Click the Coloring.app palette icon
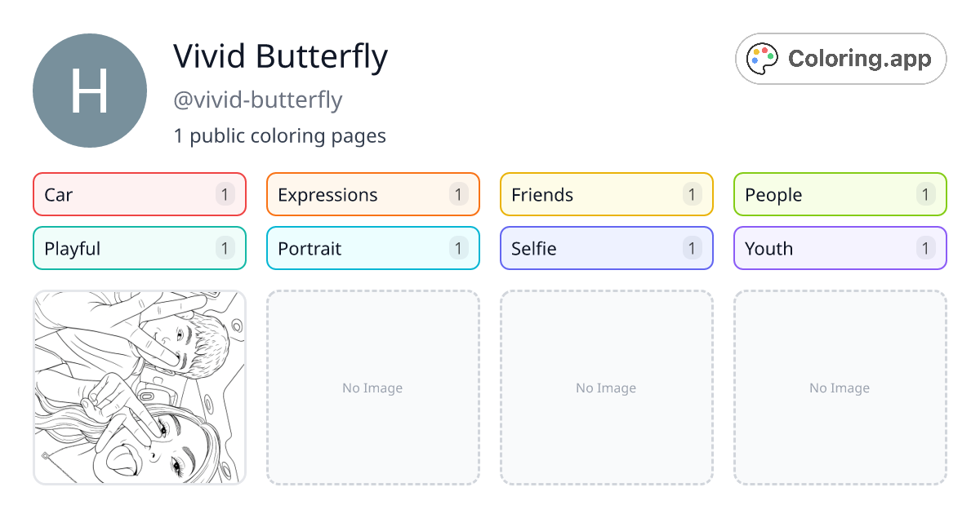Viewport: 980px width, 514px height. [762, 58]
